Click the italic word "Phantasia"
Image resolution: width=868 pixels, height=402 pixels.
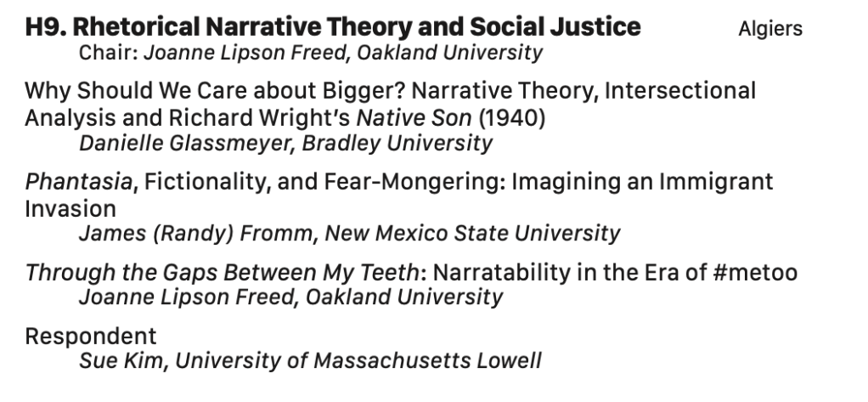click(79, 181)
